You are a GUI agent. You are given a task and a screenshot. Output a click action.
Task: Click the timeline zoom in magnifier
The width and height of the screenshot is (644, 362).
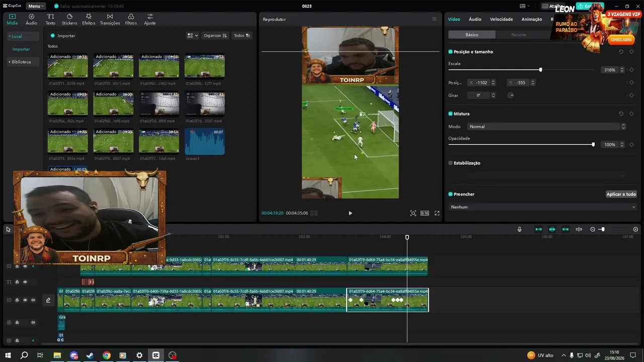click(x=635, y=229)
